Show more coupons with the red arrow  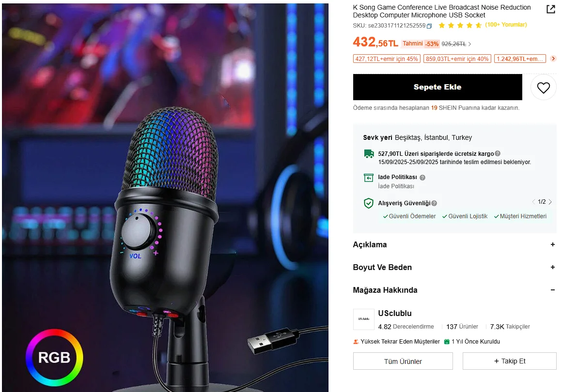click(x=553, y=59)
